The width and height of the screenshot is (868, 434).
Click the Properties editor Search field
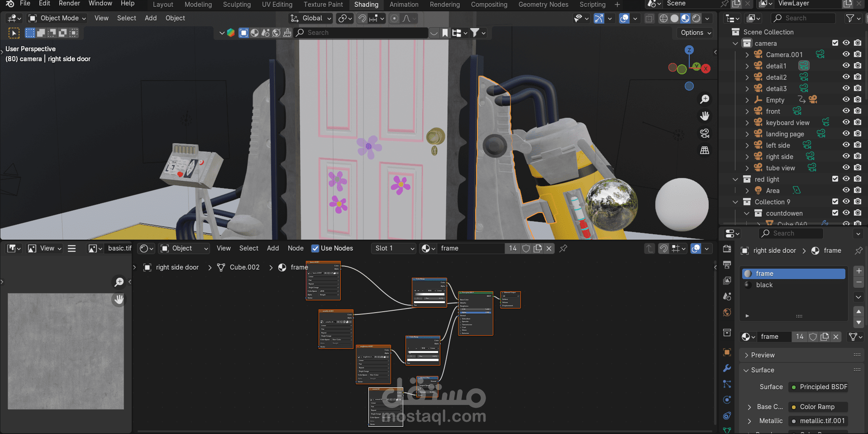791,233
